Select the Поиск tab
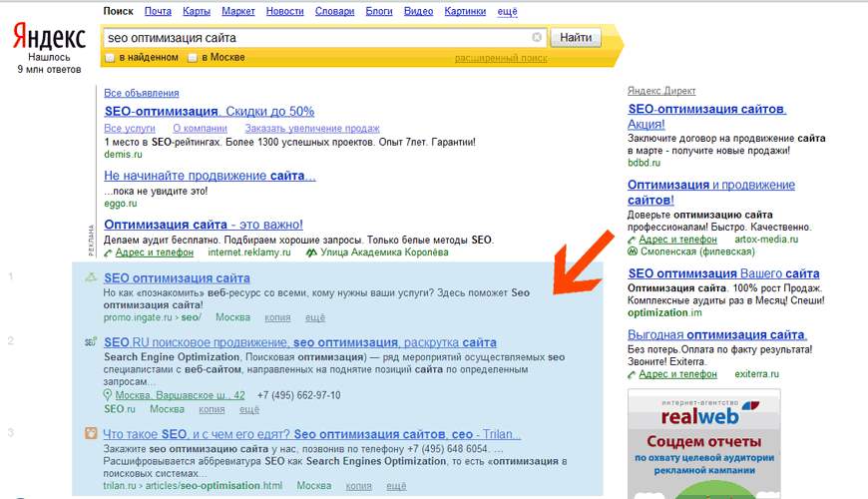The width and height of the screenshot is (868, 499). click(118, 11)
